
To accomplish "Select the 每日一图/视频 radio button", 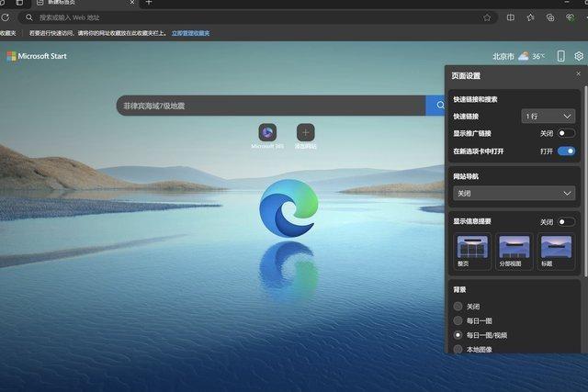I will 458,335.
